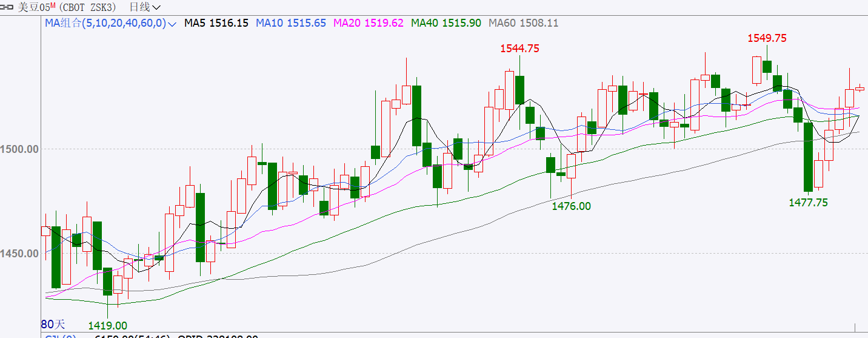Viewport: 868px width, 338px height.
Task: Click the 80天 range indicator
Action: (x=52, y=323)
